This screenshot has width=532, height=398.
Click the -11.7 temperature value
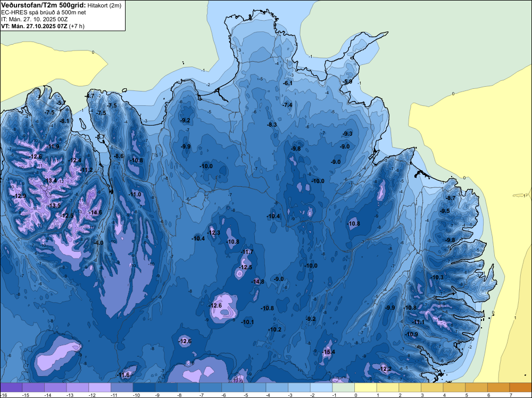247,252
